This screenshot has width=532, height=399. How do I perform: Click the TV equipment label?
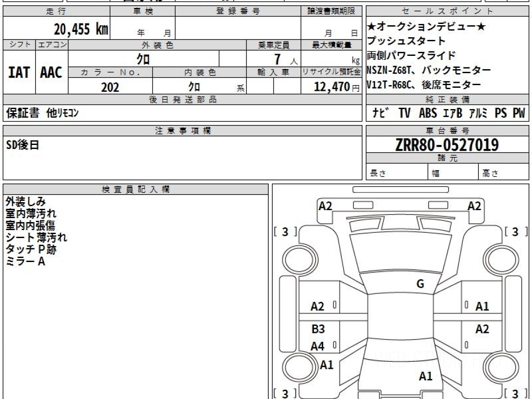404,113
